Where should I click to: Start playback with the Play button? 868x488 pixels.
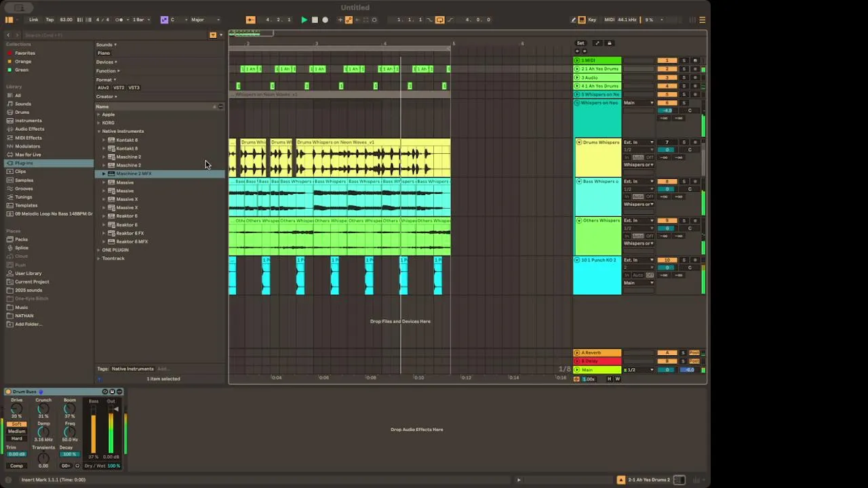(304, 20)
